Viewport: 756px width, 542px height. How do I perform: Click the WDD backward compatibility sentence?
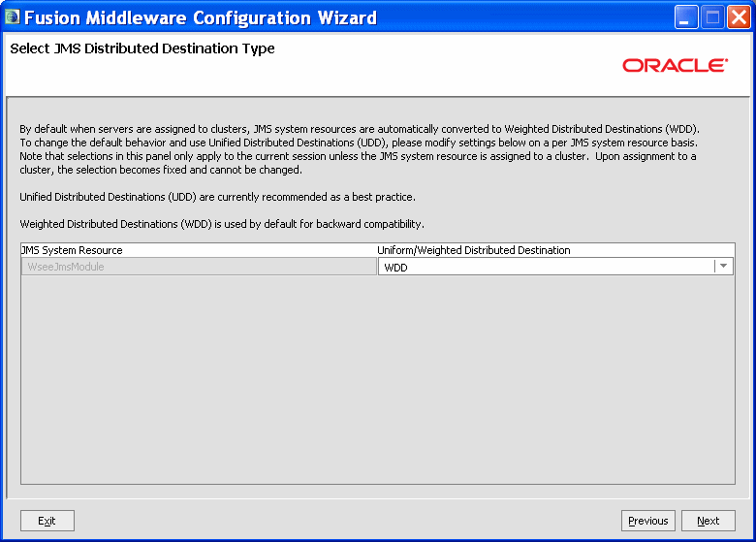(222, 224)
